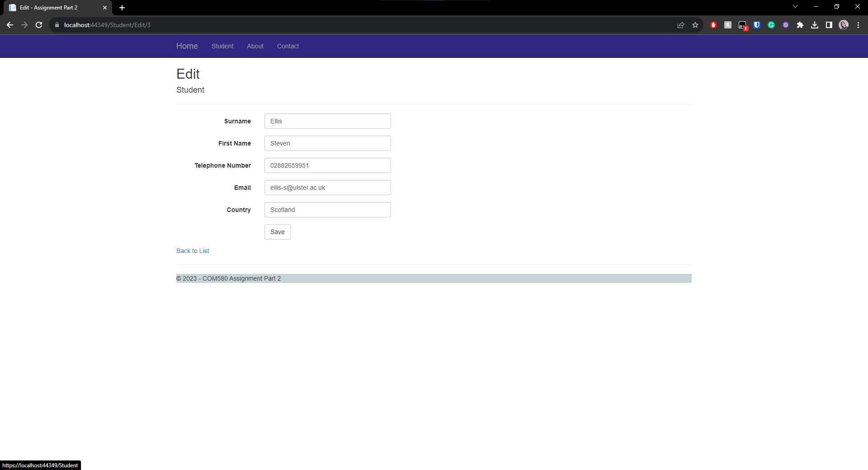The height and width of the screenshot is (470, 868).
Task: Open the Grammarly extension
Action: pos(771,25)
